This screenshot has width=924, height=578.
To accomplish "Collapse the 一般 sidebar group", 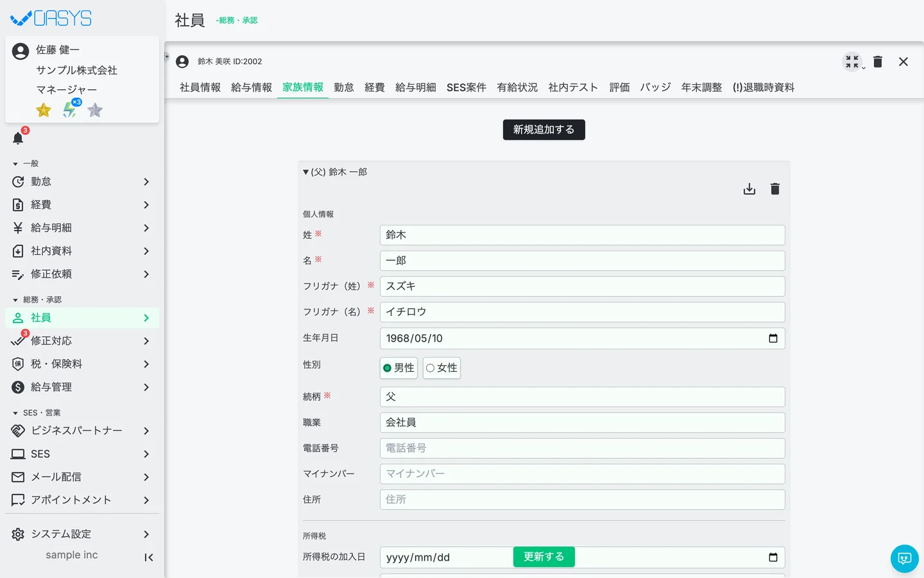I will coord(15,164).
